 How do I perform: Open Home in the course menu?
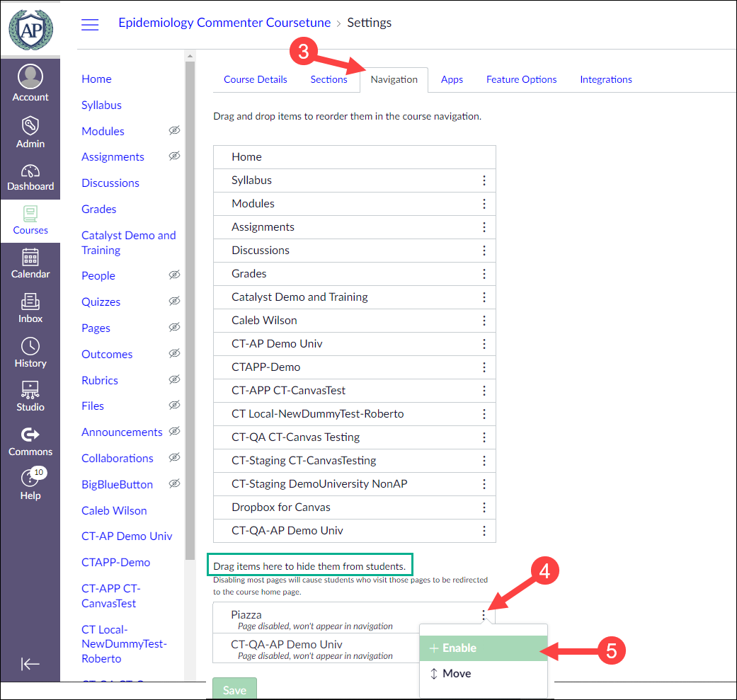tap(96, 79)
